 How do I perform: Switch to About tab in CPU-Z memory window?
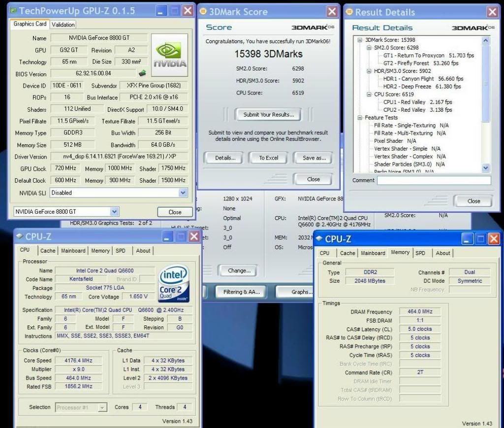coord(442,253)
